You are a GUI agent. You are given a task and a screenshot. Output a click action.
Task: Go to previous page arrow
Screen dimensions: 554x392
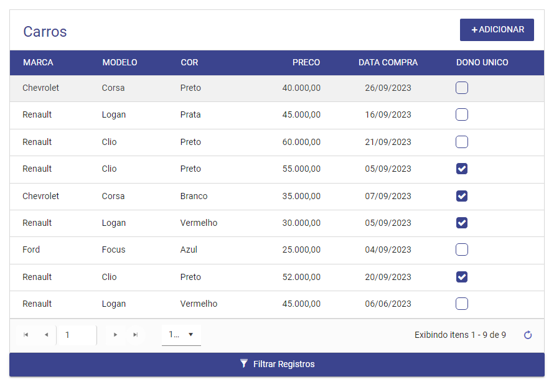(x=46, y=335)
